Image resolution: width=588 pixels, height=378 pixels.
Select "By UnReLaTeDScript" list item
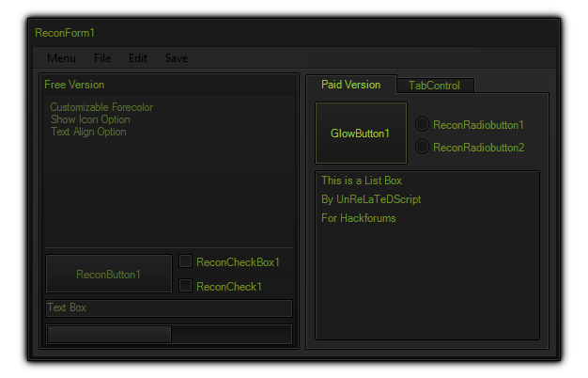point(371,199)
